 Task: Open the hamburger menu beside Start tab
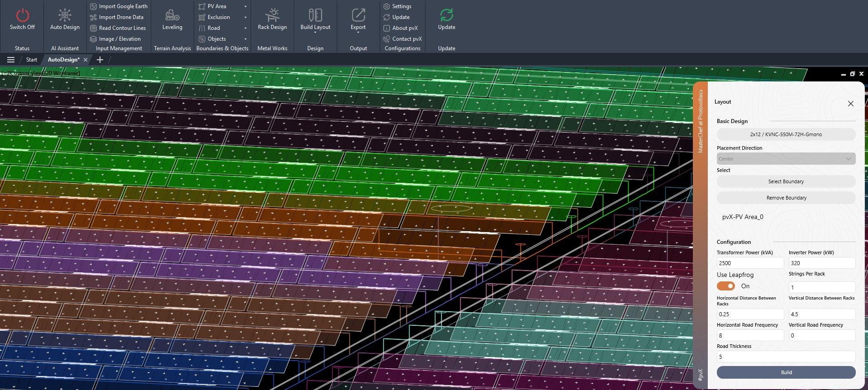coord(11,60)
